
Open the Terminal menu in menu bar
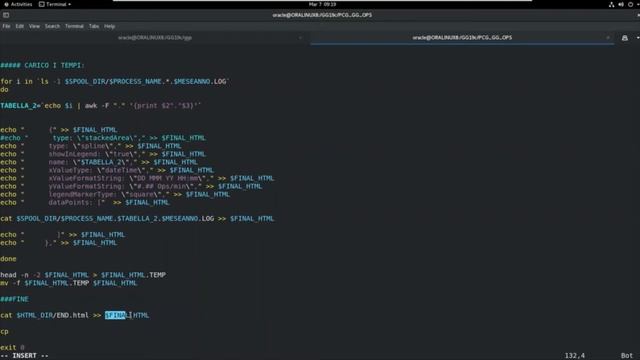click(x=74, y=26)
